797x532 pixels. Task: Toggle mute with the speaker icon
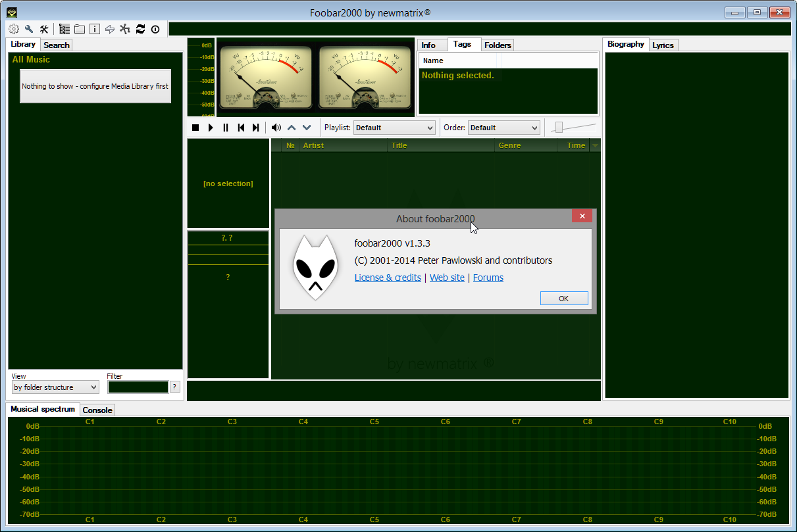click(x=276, y=127)
